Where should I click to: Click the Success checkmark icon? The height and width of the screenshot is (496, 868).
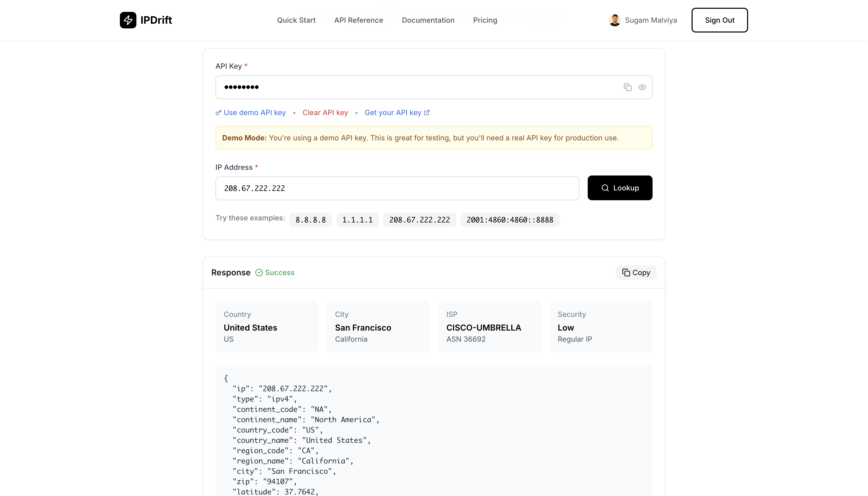pyautogui.click(x=259, y=273)
